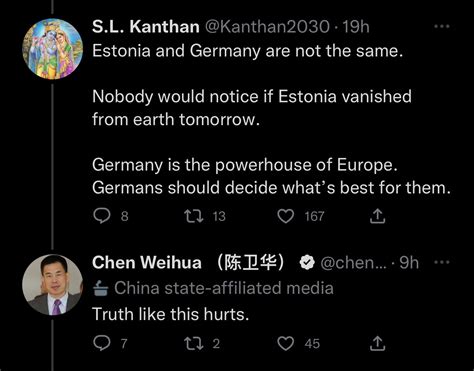This screenshot has height=371, width=474.
Task: Open more options for Kanthan's tweet
Action: tap(442, 26)
